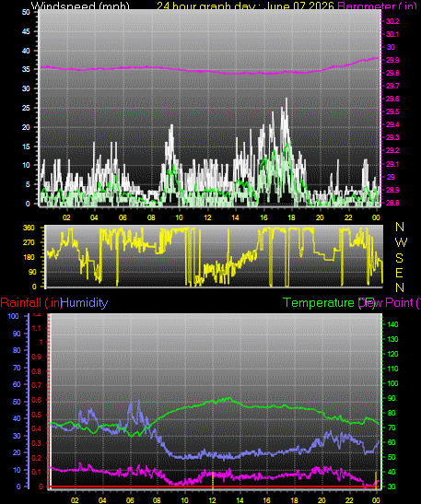Click the Barometer (in) axis title

(378, 6)
